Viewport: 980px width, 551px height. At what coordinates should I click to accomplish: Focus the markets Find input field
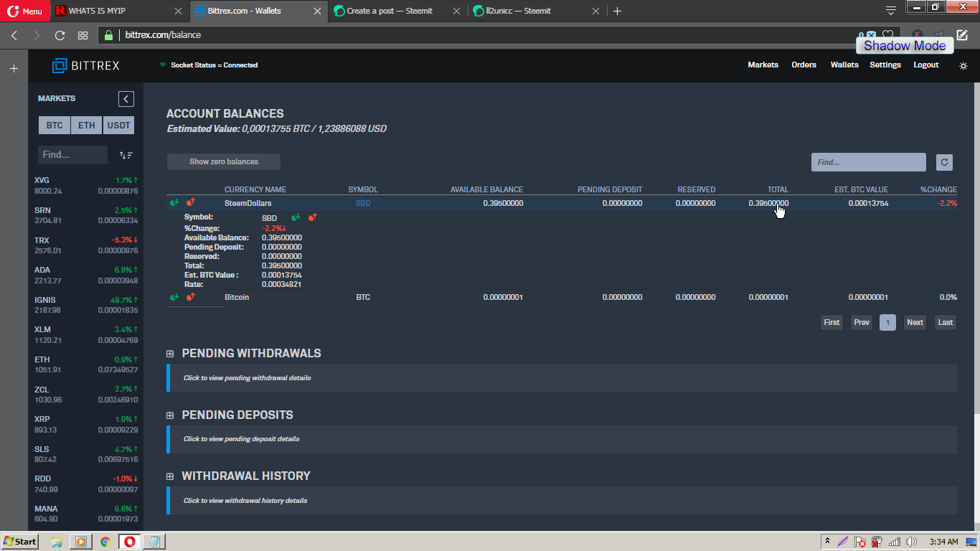[x=72, y=155]
